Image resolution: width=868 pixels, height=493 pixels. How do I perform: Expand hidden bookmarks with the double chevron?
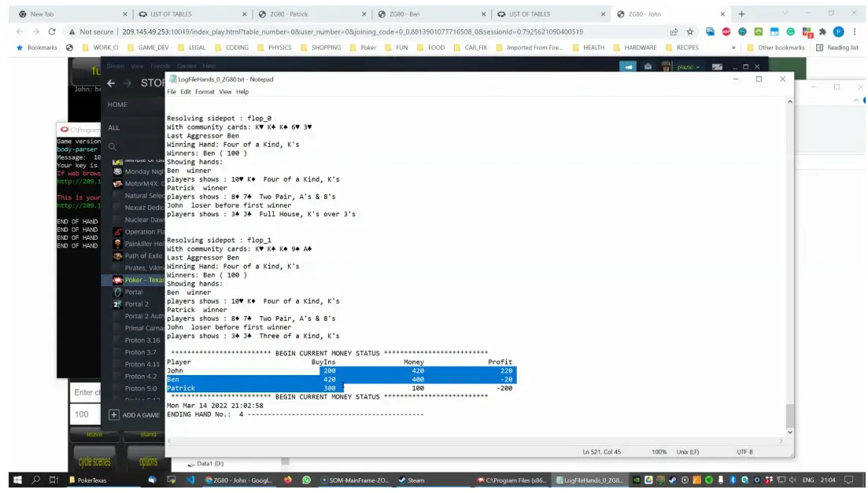733,48
